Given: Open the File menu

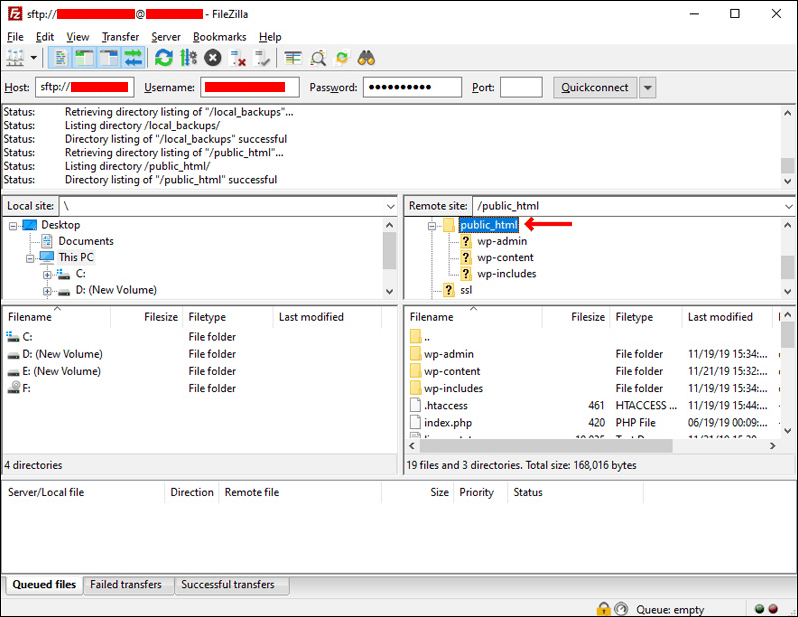Looking at the screenshot, I should coord(15,37).
